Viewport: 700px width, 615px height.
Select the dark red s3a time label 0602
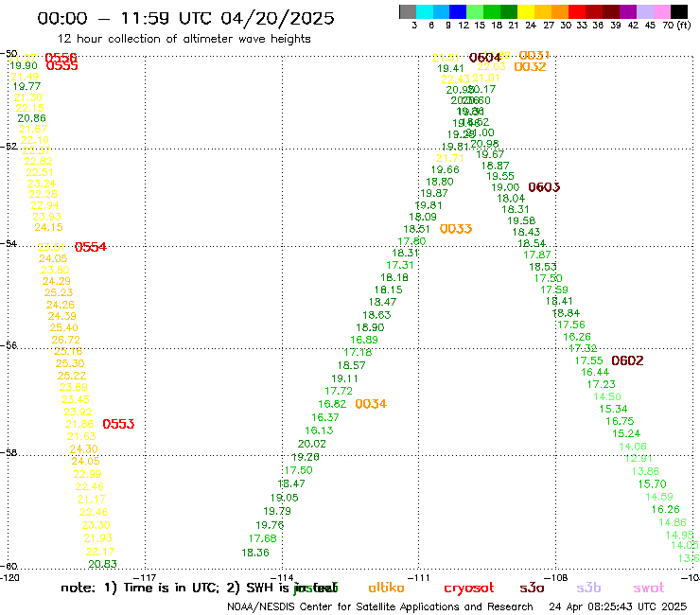pyautogui.click(x=627, y=360)
